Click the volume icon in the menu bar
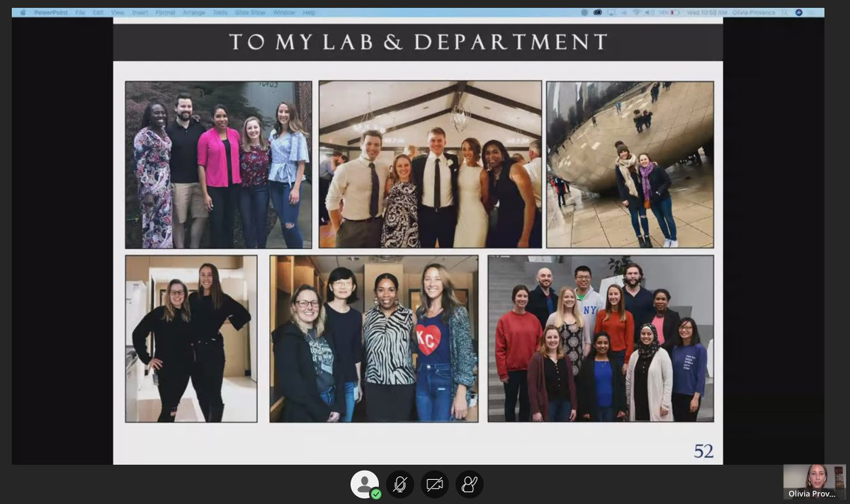This screenshot has width=850, height=504. coord(650,13)
